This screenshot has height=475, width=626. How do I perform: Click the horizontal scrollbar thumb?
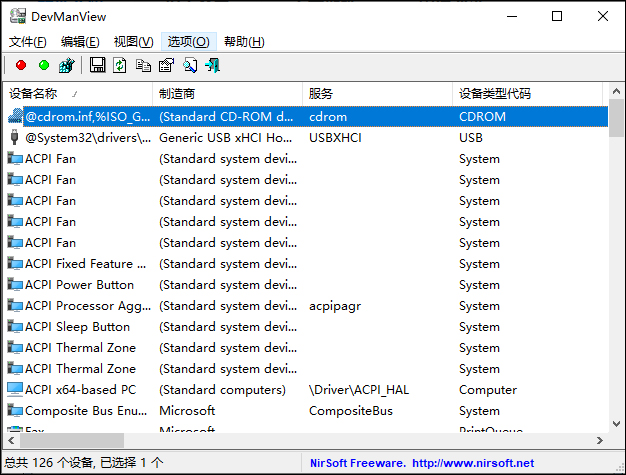(72, 441)
